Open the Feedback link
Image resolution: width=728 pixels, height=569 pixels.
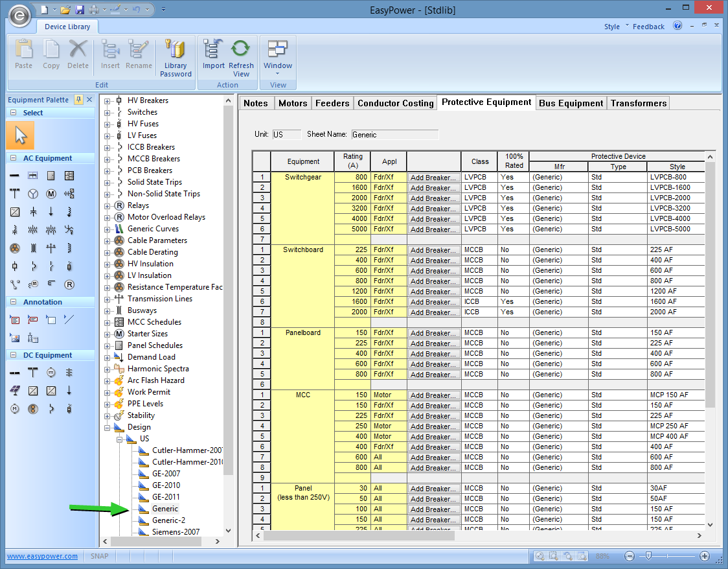(x=648, y=27)
